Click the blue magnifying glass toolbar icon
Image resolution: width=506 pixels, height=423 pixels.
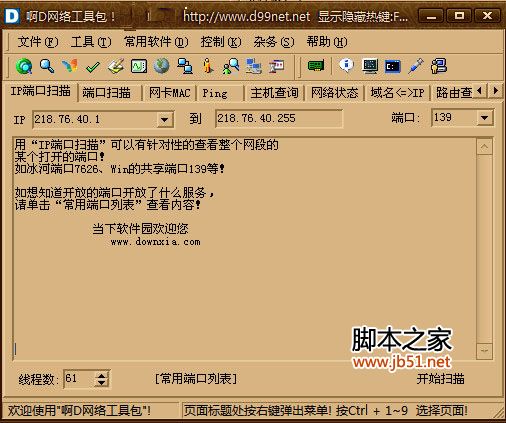click(x=47, y=66)
